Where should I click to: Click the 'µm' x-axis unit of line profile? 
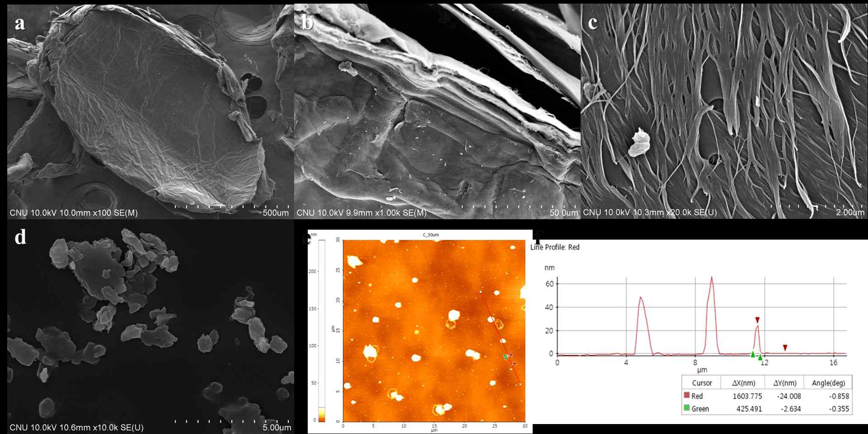click(x=702, y=370)
